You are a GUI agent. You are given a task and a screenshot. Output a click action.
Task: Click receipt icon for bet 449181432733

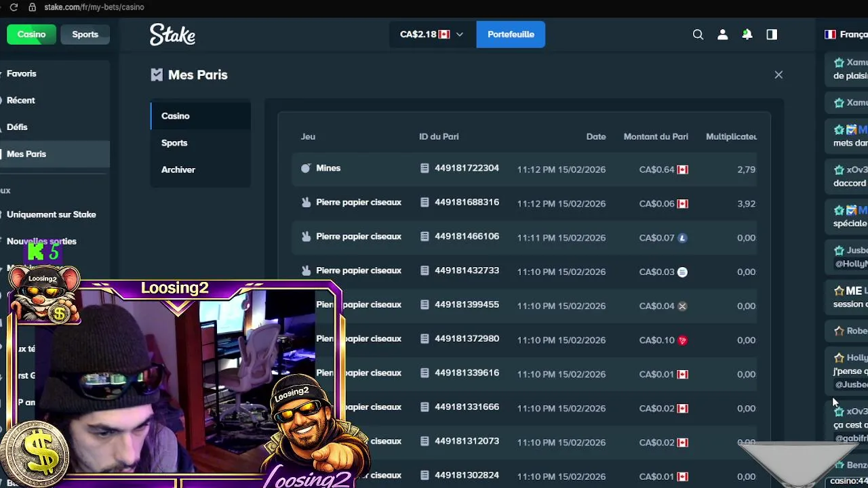[425, 270]
